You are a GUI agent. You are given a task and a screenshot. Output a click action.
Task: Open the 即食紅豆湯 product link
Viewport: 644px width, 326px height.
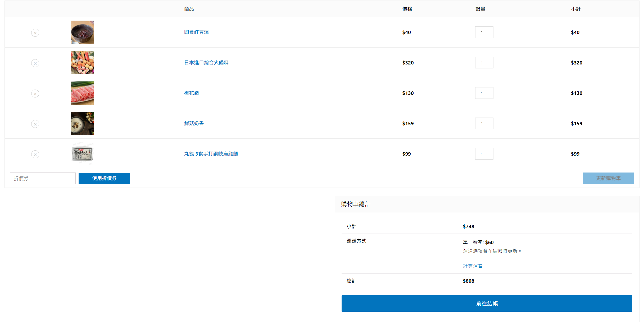point(196,32)
